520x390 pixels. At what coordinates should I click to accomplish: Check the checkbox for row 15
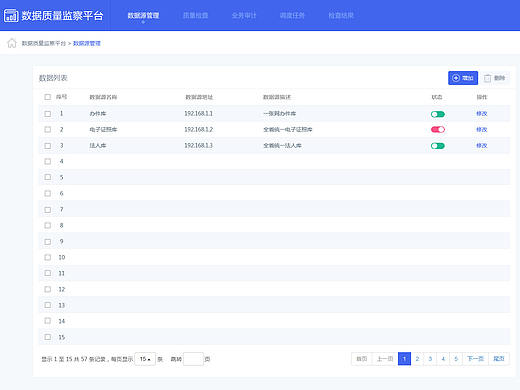(x=48, y=337)
